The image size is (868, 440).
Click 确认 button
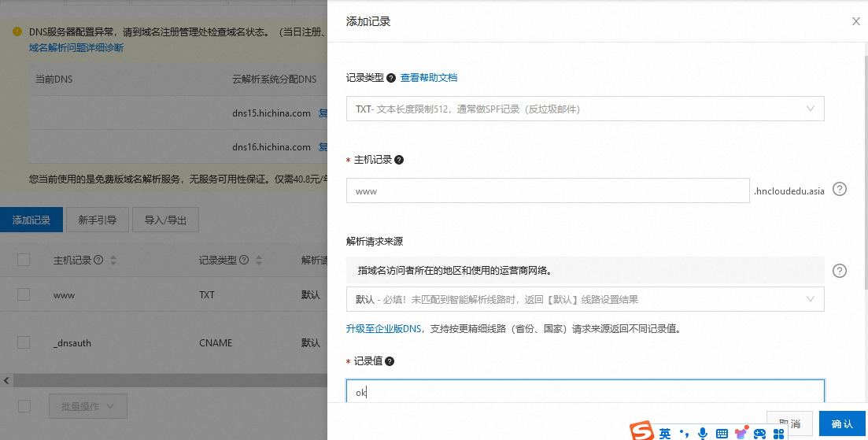(842, 424)
